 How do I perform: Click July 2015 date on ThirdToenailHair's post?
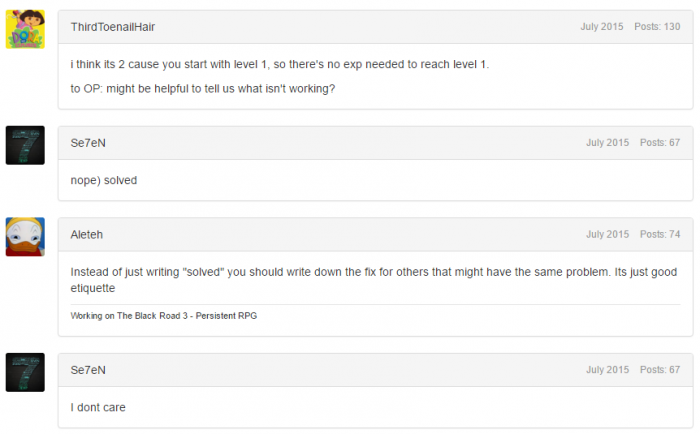point(601,27)
